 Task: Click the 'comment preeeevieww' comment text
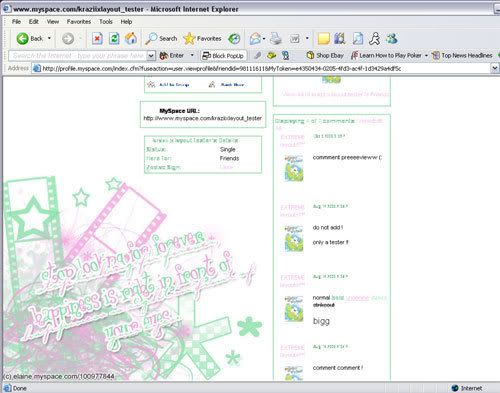pyautogui.click(x=347, y=157)
